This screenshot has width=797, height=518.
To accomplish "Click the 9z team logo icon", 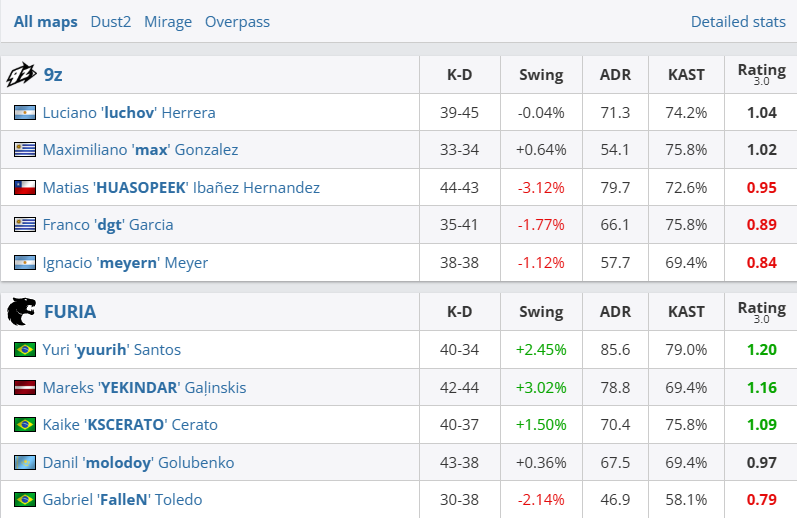I will tap(21, 75).
